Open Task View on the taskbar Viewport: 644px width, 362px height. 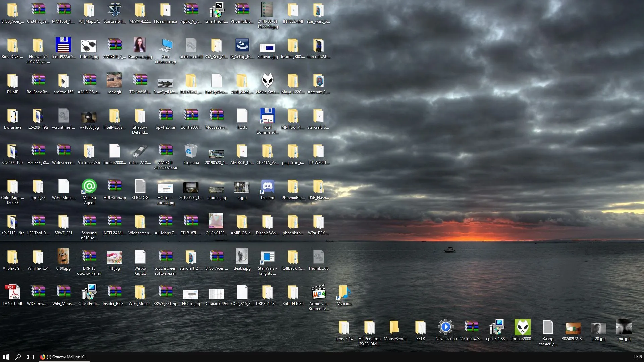click(30, 357)
